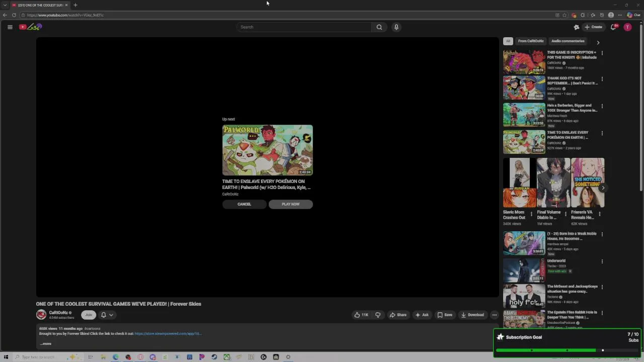Image resolution: width=644 pixels, height=362 pixels.
Task: Select the All filter chip
Action: 508,41
